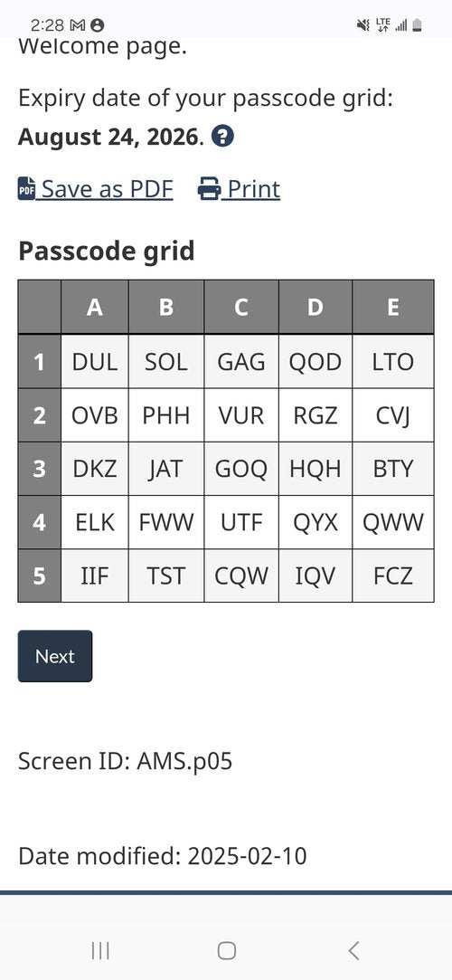Click the PDF file icon

click(26, 189)
